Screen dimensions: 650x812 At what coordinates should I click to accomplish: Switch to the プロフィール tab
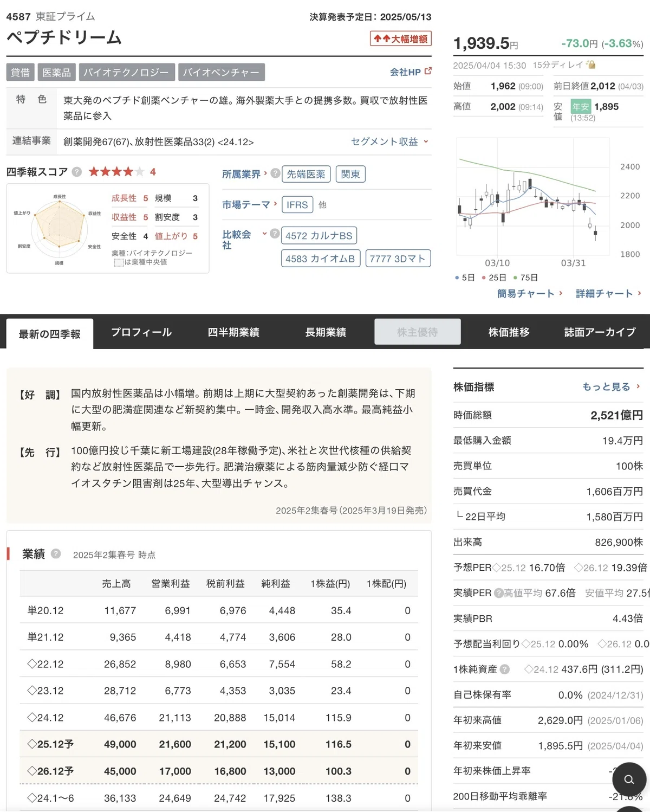click(x=141, y=332)
